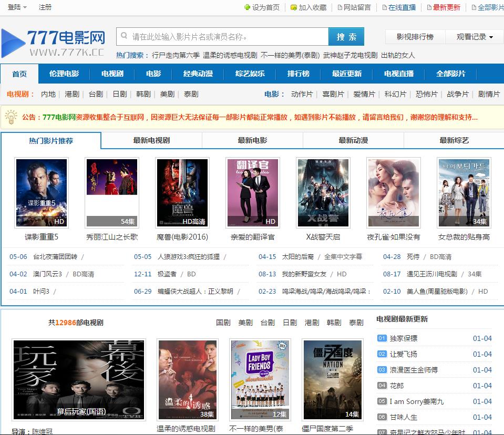Select hot search 武神赵子龙电视剧
This screenshot has width=504, height=435.
(x=350, y=55)
